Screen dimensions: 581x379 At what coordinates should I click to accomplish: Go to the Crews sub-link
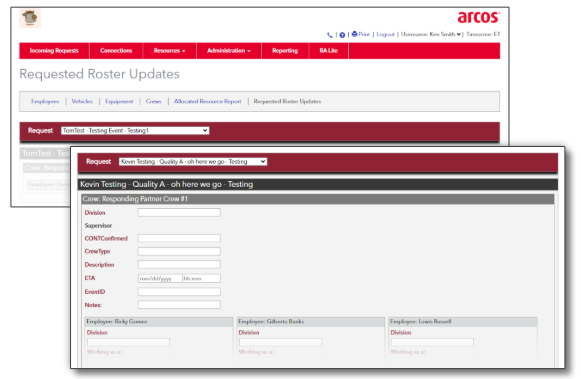[153, 101]
